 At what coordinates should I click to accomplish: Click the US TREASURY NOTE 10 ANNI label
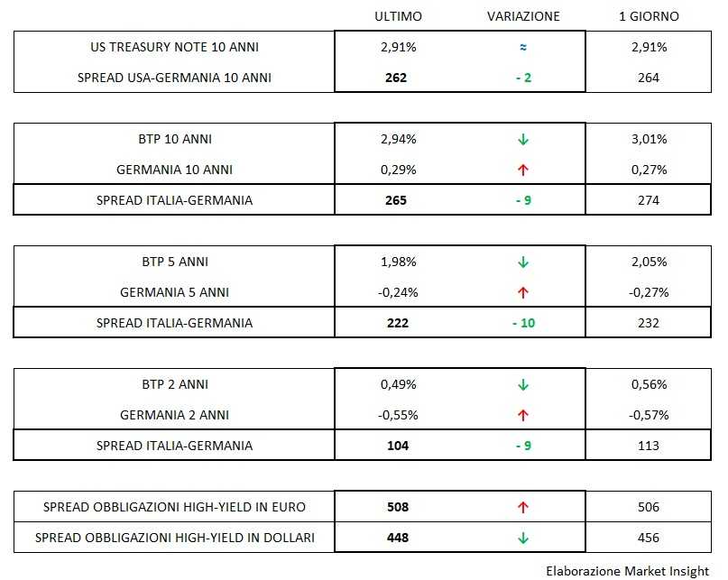[x=174, y=47]
